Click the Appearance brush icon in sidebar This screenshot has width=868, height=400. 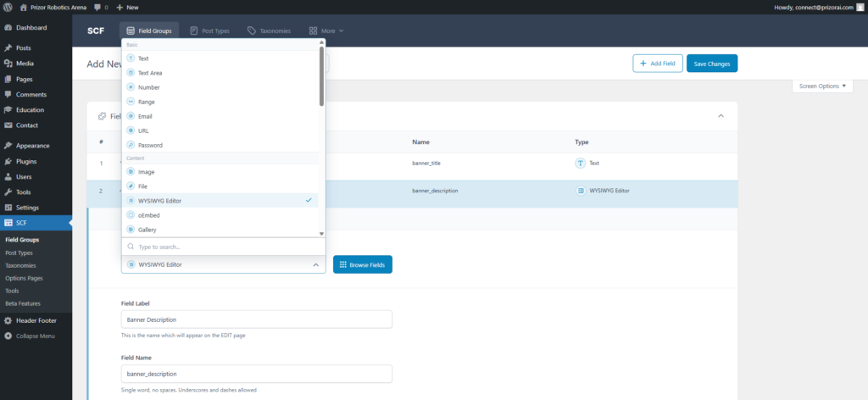coord(8,146)
